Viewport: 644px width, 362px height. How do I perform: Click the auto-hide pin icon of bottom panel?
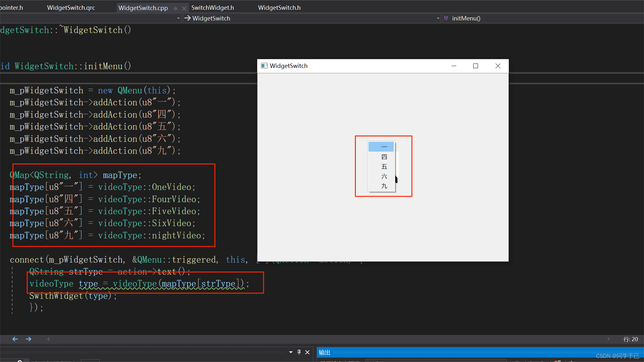(299, 352)
